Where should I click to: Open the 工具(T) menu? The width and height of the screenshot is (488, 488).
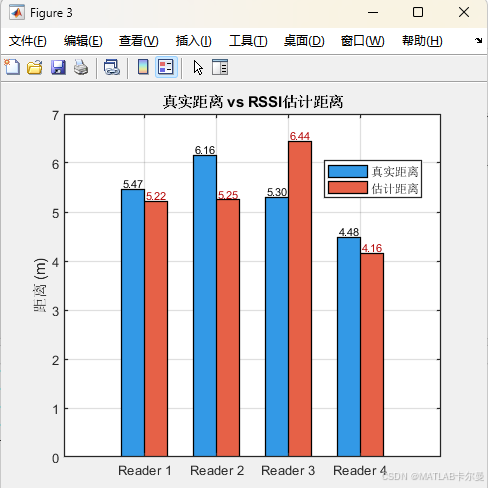pos(248,41)
